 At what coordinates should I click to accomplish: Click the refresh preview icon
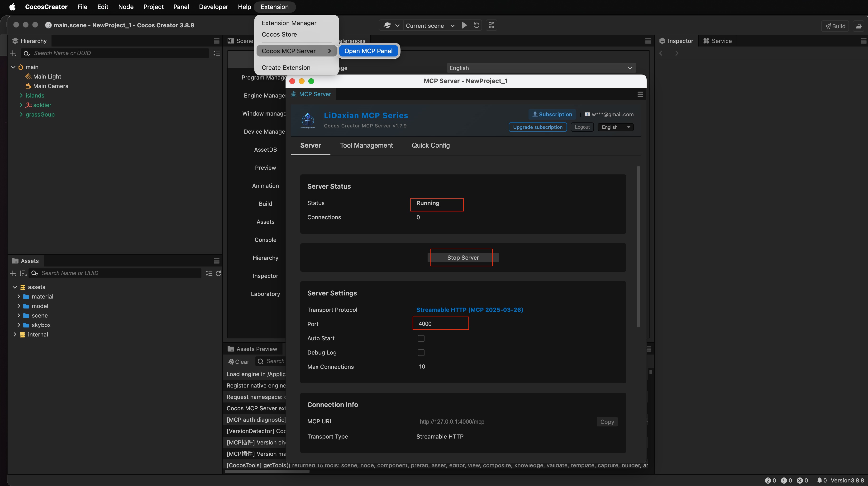(x=477, y=25)
